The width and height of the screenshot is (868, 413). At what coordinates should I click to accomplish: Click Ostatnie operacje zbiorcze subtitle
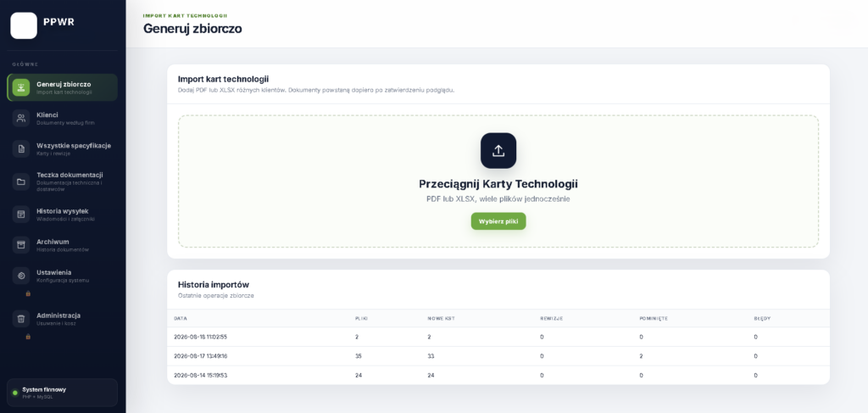pyautogui.click(x=216, y=296)
